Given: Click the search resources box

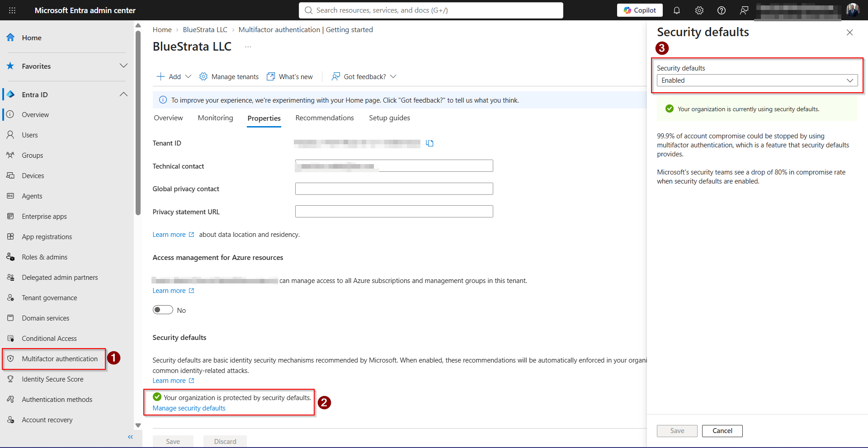Looking at the screenshot, I should coord(431,10).
